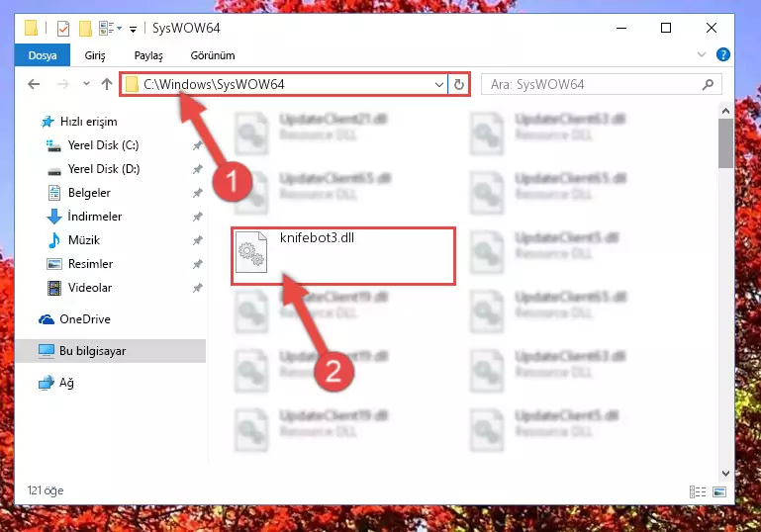This screenshot has height=532, width=761.
Task: Open the Resimler folder
Action: click(90, 264)
